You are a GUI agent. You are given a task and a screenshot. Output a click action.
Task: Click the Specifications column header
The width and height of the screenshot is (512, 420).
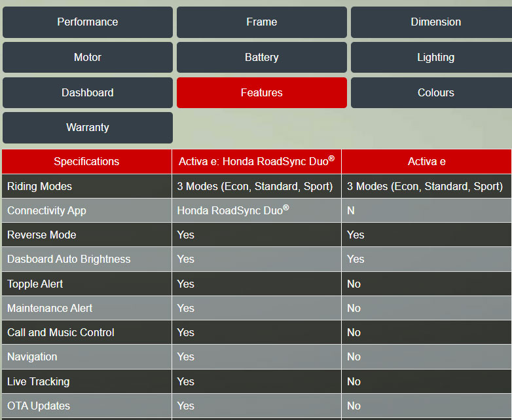point(86,161)
